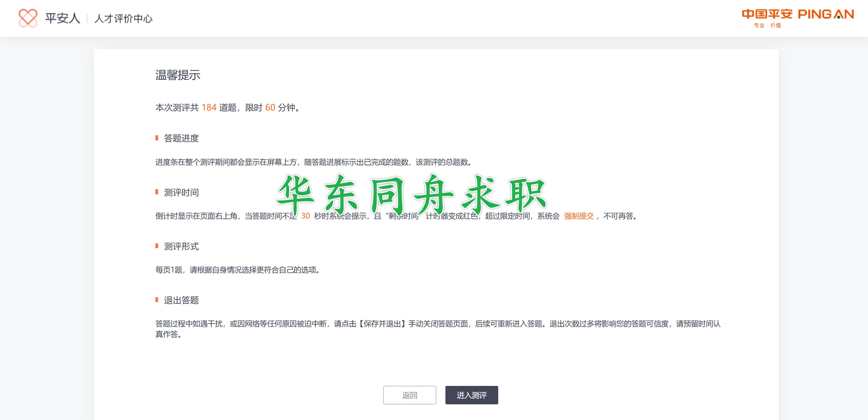
Task: Click the orange 184 question count
Action: [209, 108]
